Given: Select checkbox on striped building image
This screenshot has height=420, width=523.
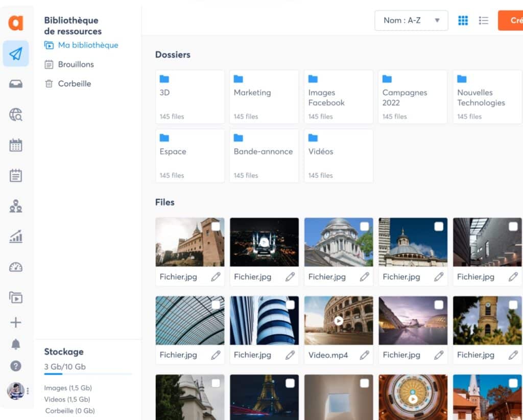Looking at the screenshot, I should pyautogui.click(x=290, y=305).
